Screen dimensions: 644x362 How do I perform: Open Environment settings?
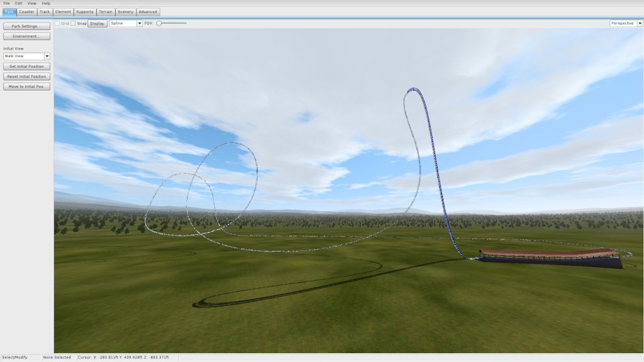(x=26, y=36)
